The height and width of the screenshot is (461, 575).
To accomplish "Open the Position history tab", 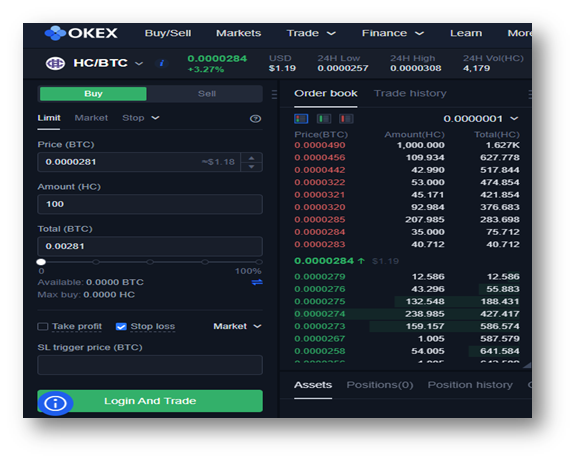I will click(470, 385).
